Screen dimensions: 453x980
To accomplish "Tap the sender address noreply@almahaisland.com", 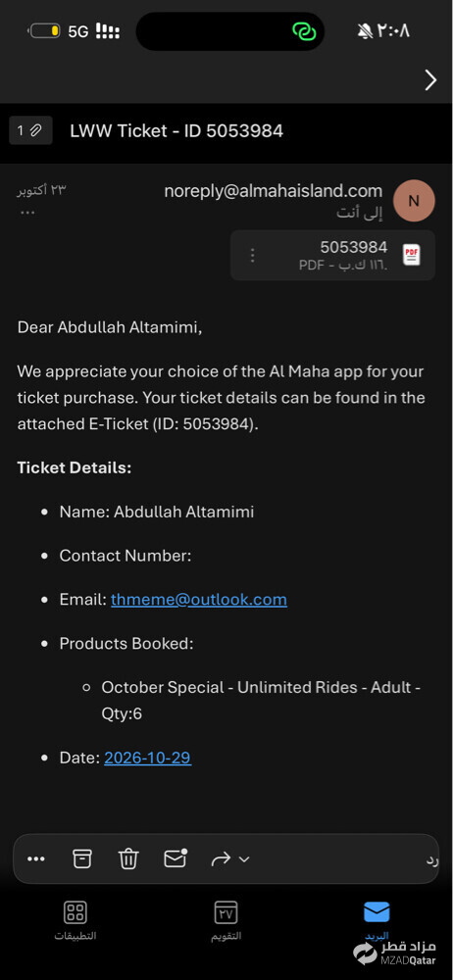I will pyautogui.click(x=273, y=191).
